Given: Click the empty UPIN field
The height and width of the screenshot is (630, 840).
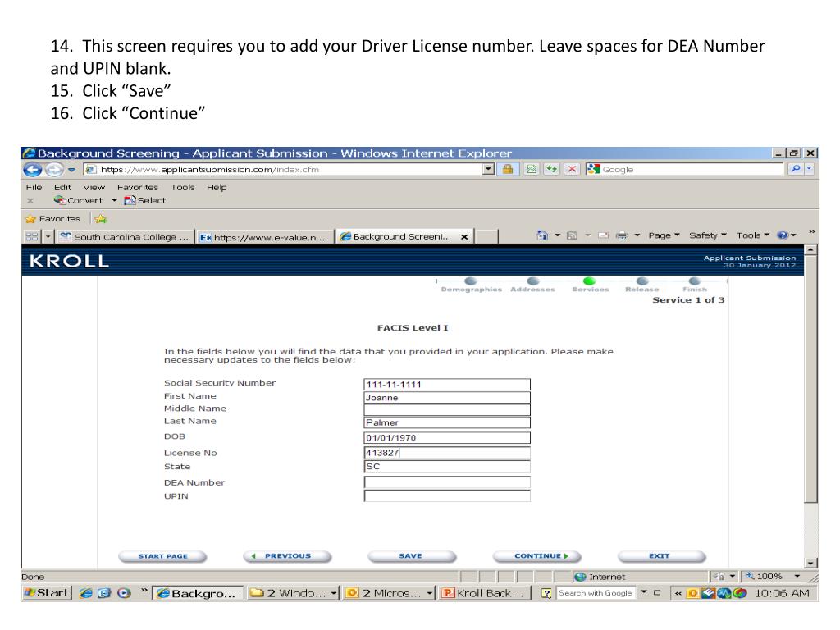Looking at the screenshot, I should pos(447,496).
